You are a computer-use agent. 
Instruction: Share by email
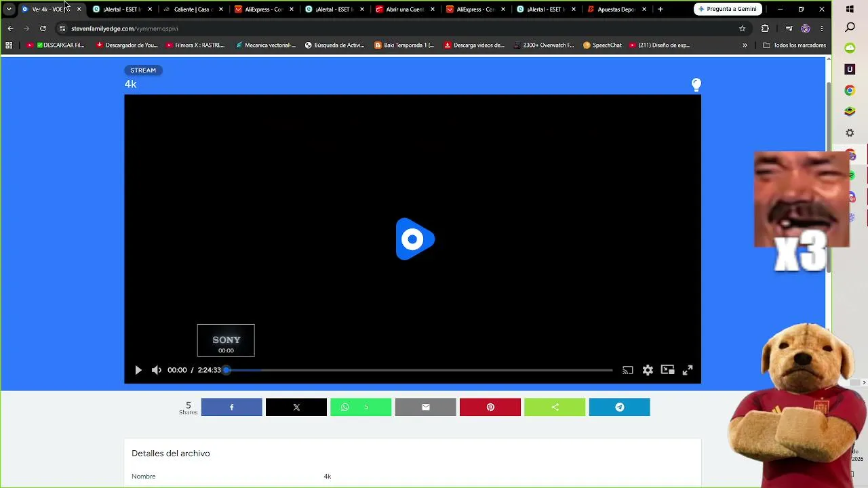[426, 407]
